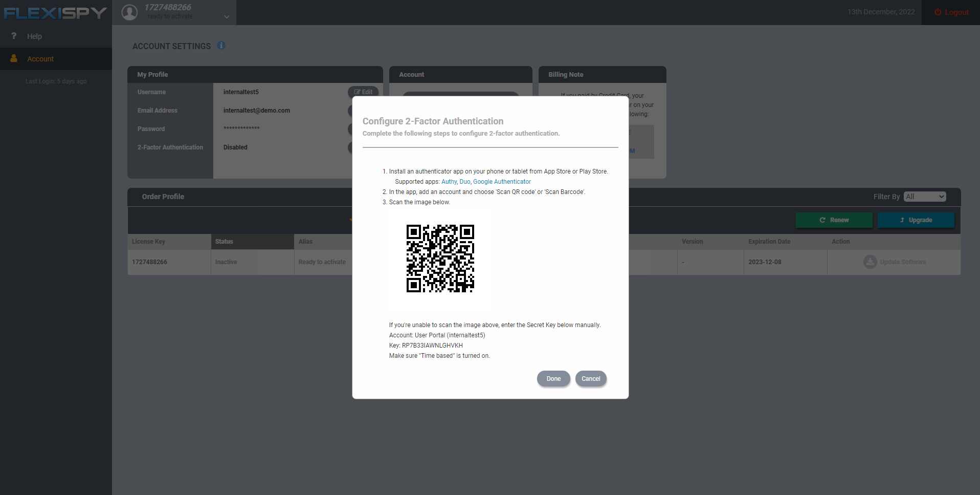980x495 pixels.
Task: Open the Help question mark icon
Action: point(14,36)
